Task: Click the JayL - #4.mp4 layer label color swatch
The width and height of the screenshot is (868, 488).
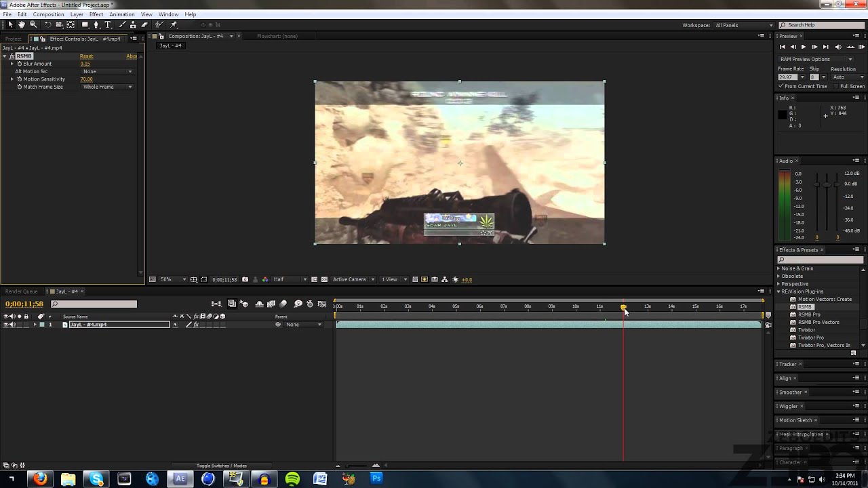Action: [42, 325]
